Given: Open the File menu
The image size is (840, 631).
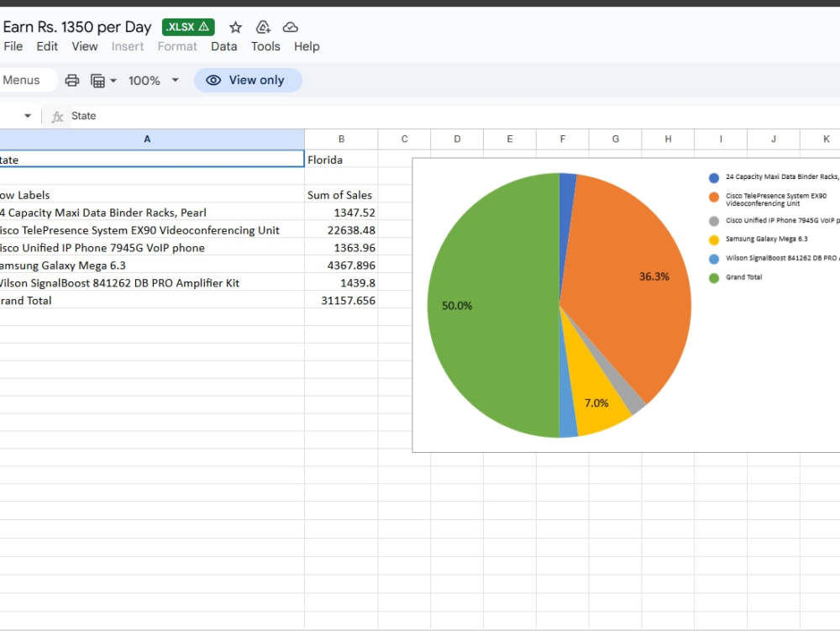Looking at the screenshot, I should [x=13, y=46].
